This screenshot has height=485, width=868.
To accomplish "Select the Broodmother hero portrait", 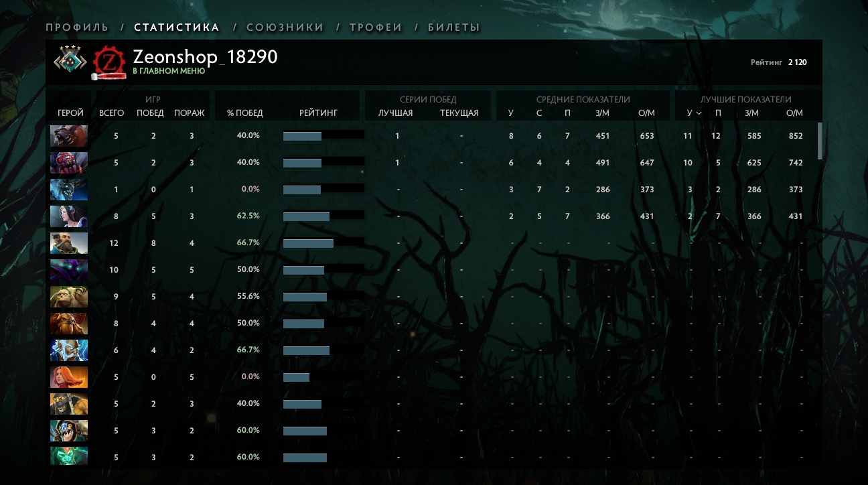I will 69,163.
